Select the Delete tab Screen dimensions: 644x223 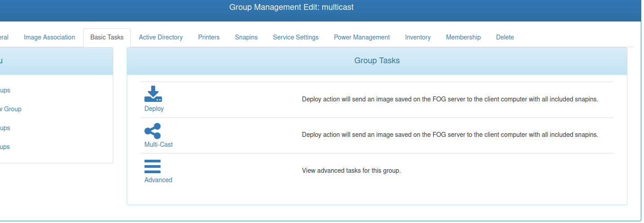tap(505, 37)
